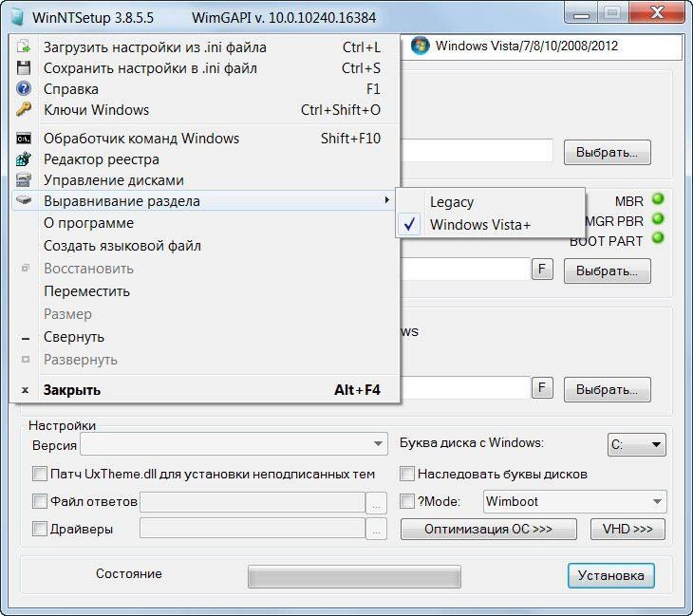Choose Свернуть menu entry

(x=205, y=337)
